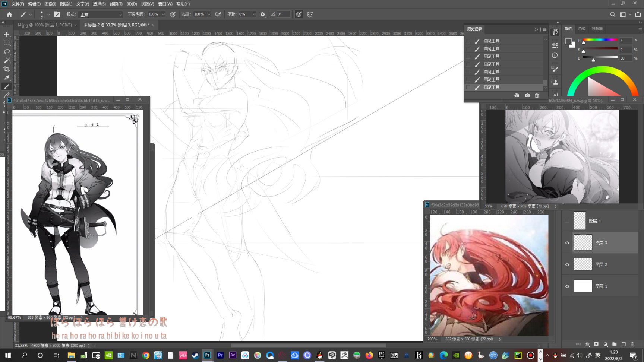Screen dimensions: 644x362
Task: Click the share icon at top right
Action: pos(638,14)
